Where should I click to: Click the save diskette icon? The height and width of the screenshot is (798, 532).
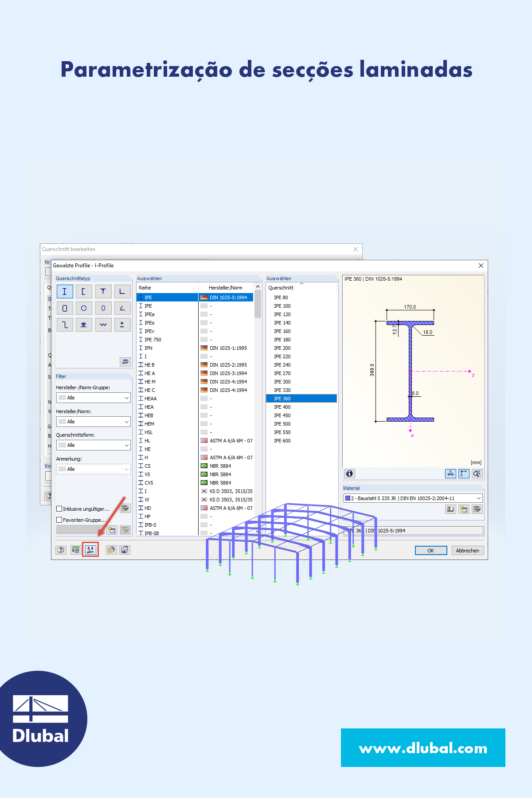[125, 550]
